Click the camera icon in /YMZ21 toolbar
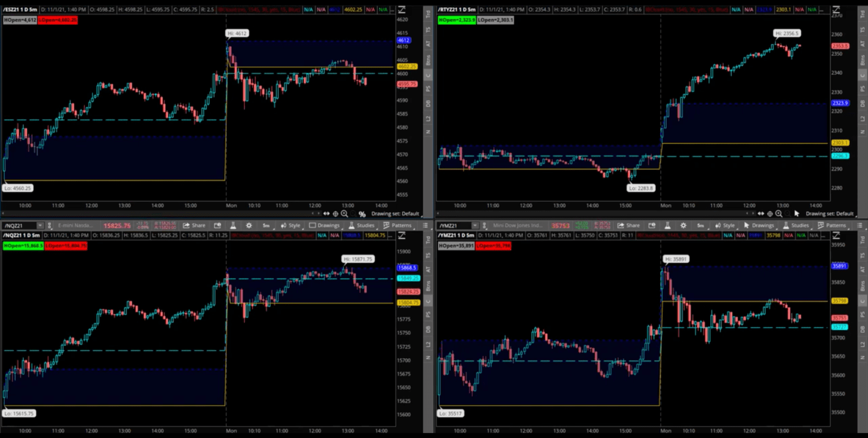The height and width of the screenshot is (438, 868). 652,225
